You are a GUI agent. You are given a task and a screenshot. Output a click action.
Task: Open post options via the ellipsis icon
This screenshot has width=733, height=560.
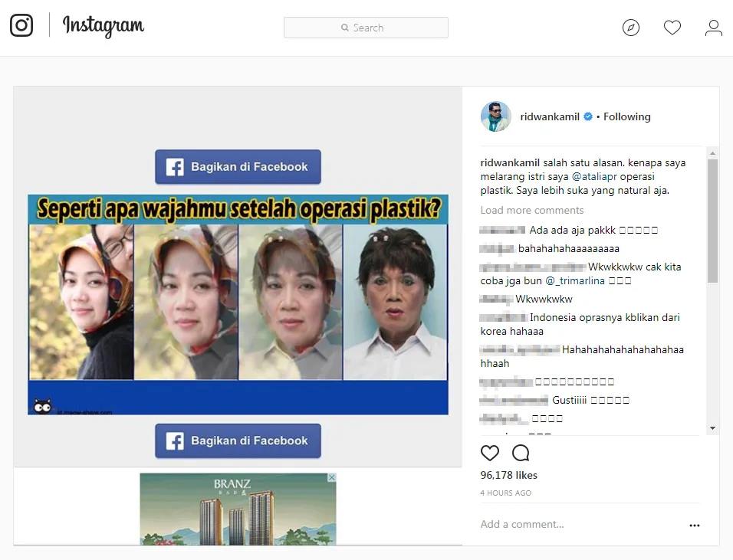(x=695, y=526)
